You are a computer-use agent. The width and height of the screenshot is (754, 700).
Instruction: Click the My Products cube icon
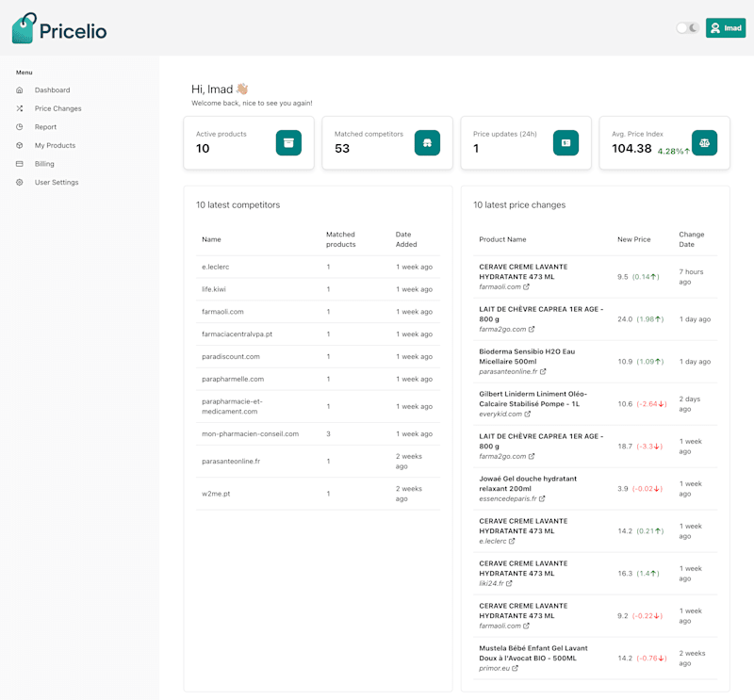[x=19, y=145]
